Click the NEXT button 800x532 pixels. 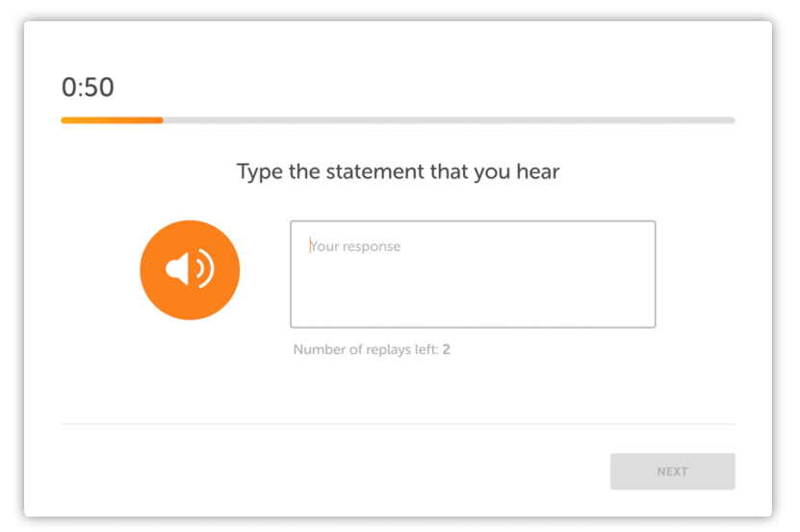(x=673, y=471)
